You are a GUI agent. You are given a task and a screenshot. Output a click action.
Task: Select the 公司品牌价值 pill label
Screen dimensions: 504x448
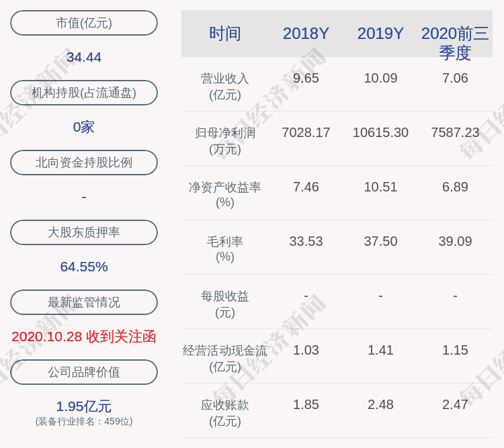pos(84,372)
